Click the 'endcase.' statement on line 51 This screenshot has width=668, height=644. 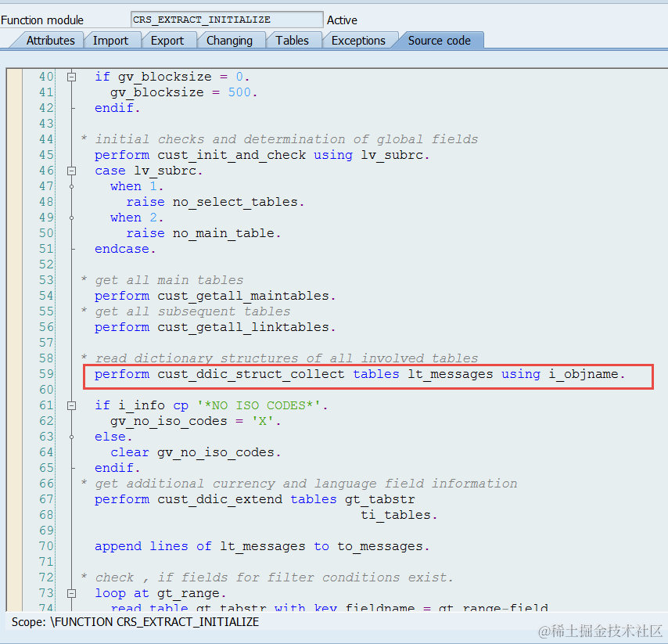pos(125,249)
